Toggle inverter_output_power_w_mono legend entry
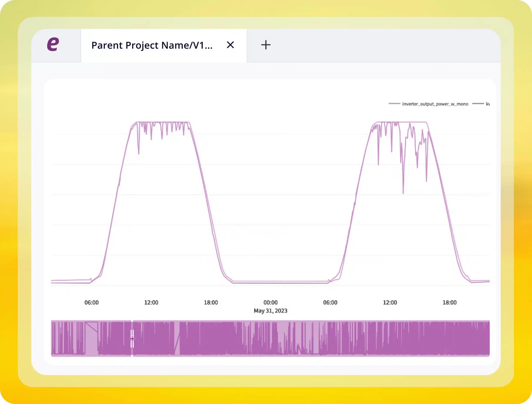Image resolution: width=532 pixels, height=404 pixels. (x=435, y=104)
